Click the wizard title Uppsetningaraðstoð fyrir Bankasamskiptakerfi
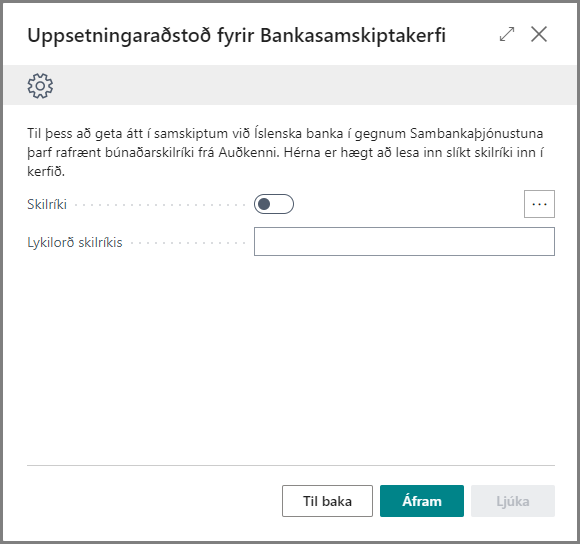Screen dimensions: 580x544 click(x=236, y=36)
